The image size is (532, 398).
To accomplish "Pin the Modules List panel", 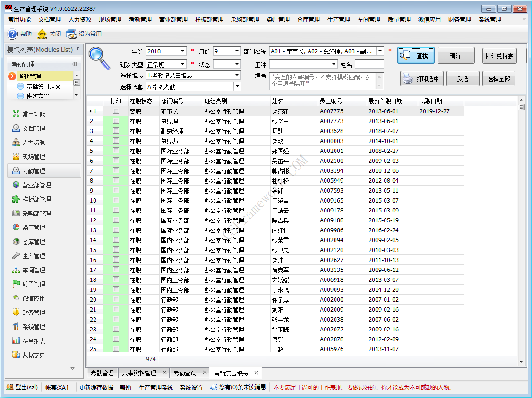I will (x=78, y=50).
